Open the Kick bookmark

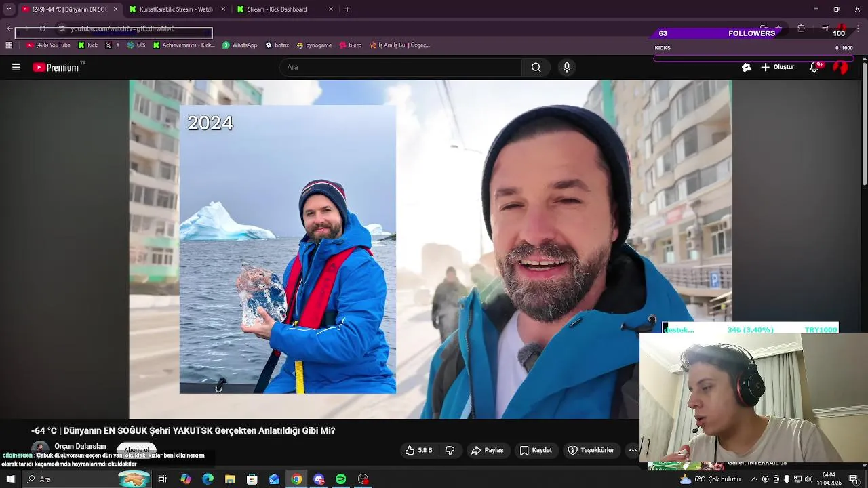pos(88,45)
